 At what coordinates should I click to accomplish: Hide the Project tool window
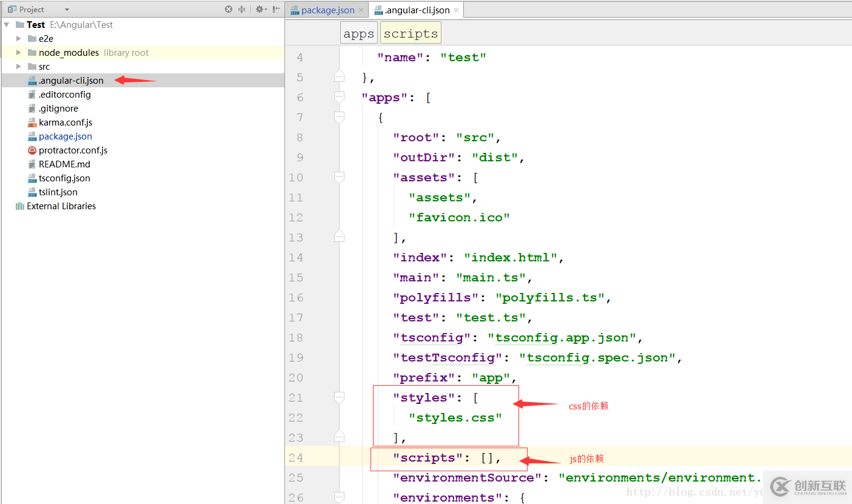[x=277, y=9]
